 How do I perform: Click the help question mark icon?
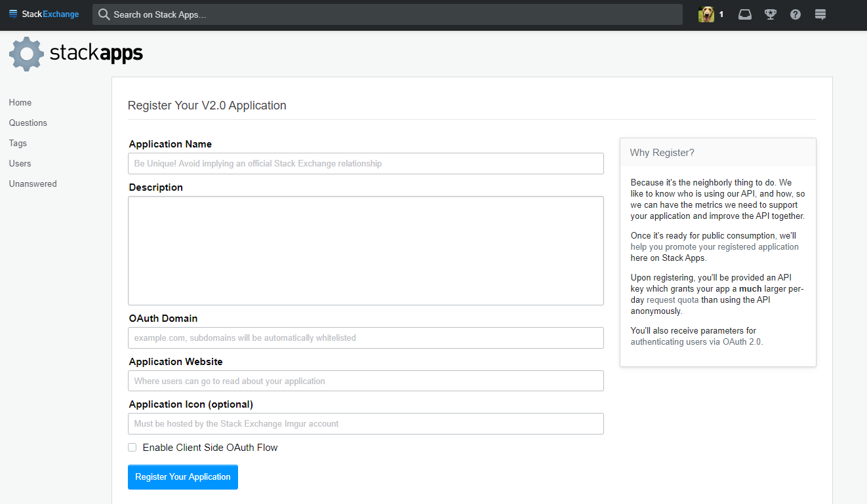[796, 14]
